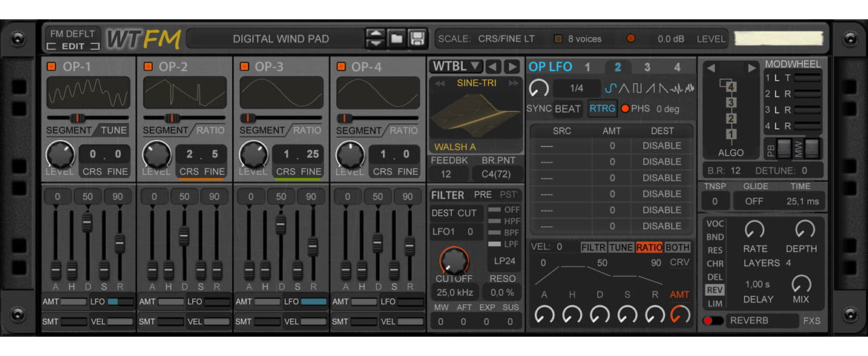Select the LPF filter type
This screenshot has height=356, width=868.
(504, 244)
